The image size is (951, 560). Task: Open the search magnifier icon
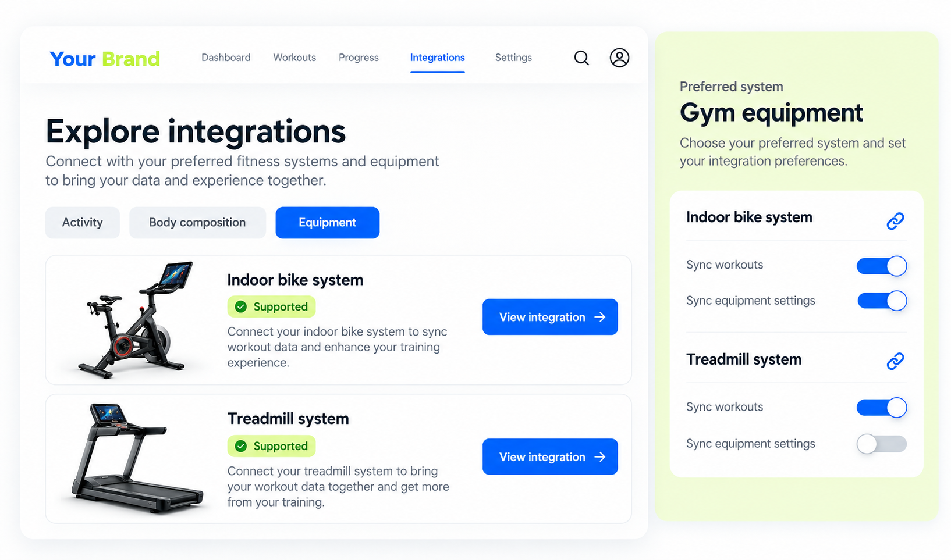click(x=581, y=58)
